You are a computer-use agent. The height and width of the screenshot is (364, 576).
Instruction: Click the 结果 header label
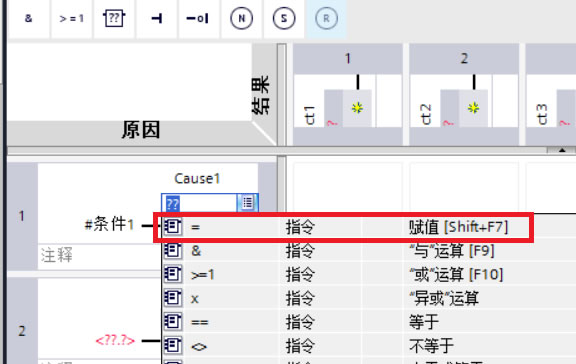260,95
